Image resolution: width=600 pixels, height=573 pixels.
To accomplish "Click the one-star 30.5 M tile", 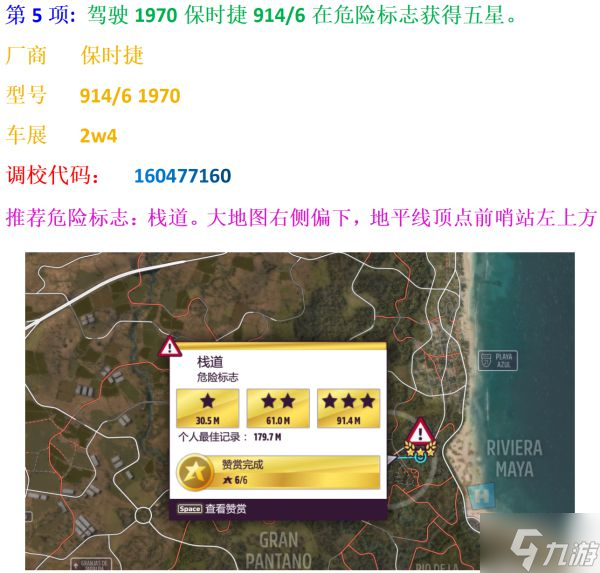I will tap(207, 408).
